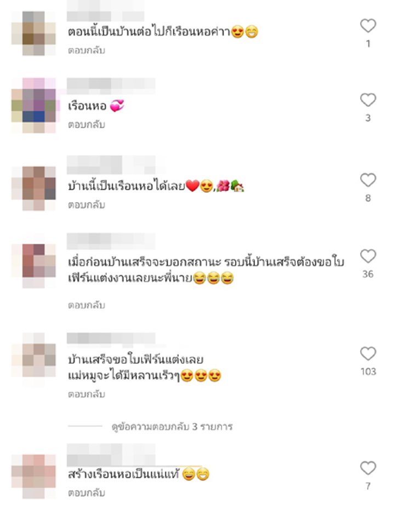Tap heart icon on the 36-like comment

tap(368, 256)
